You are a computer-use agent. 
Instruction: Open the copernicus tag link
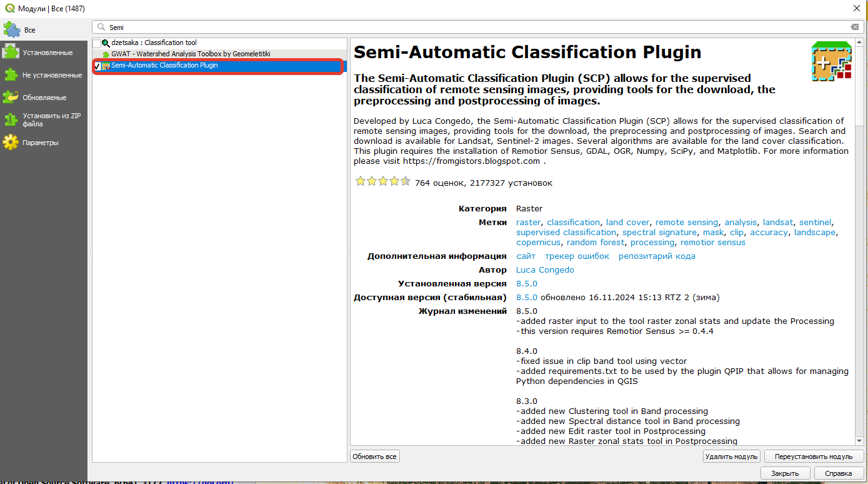pos(538,242)
